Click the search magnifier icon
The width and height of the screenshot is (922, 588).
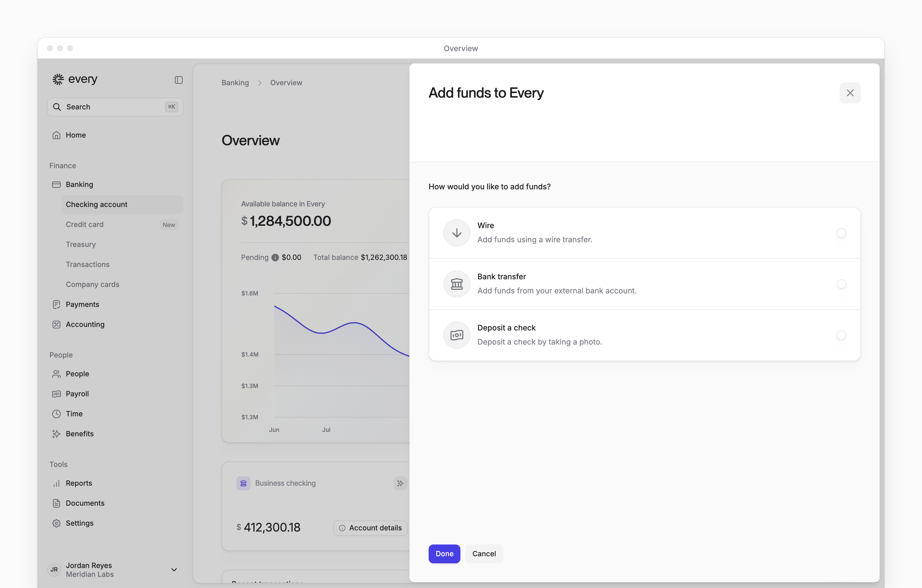pyautogui.click(x=57, y=107)
